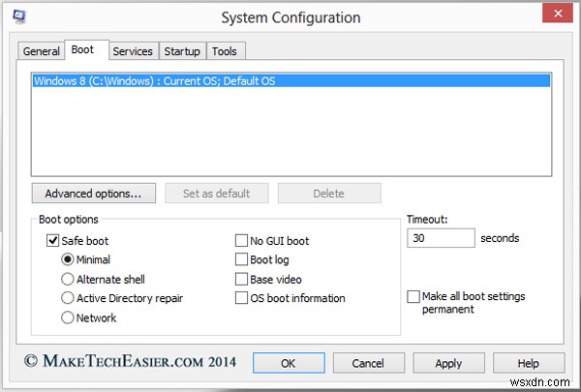Toggle Make all boot settings permanent

(x=414, y=296)
